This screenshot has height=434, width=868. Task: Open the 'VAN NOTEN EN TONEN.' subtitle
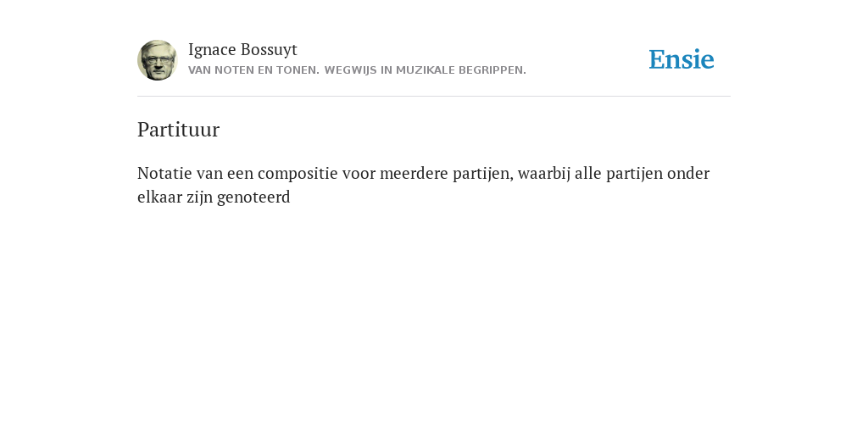point(253,70)
